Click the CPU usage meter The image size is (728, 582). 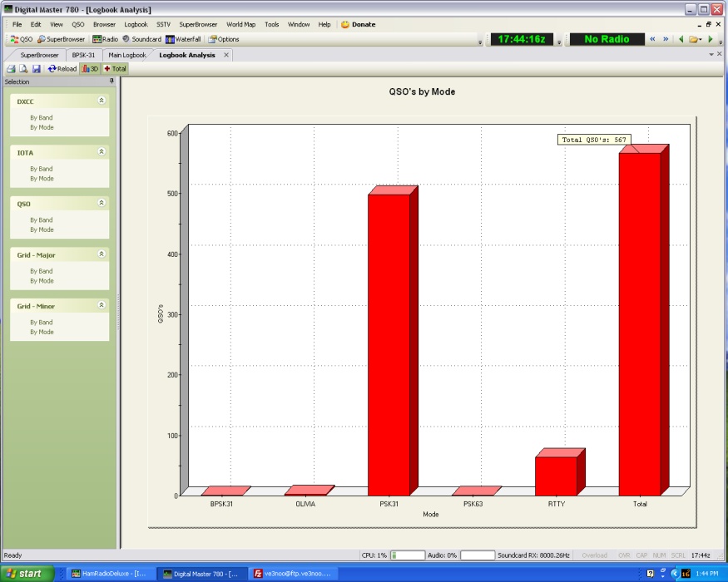pos(407,555)
